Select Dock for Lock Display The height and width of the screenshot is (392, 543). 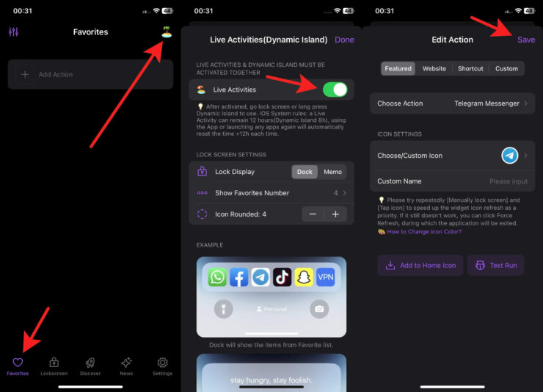(x=305, y=172)
